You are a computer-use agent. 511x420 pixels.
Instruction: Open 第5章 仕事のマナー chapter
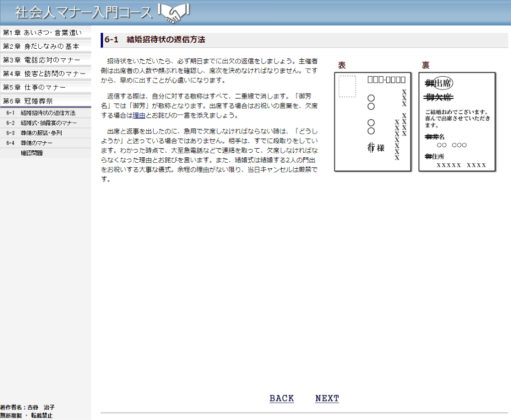[35, 88]
